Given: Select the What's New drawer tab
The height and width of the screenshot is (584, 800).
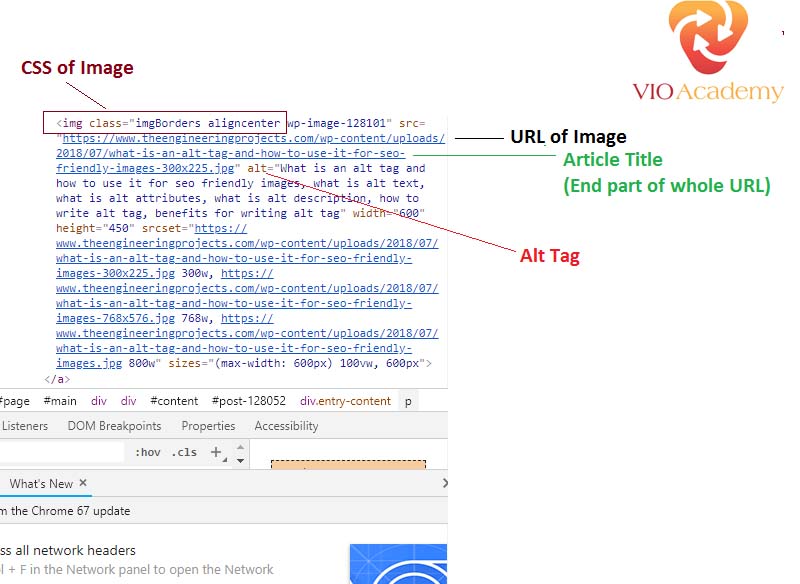Looking at the screenshot, I should 41,484.
